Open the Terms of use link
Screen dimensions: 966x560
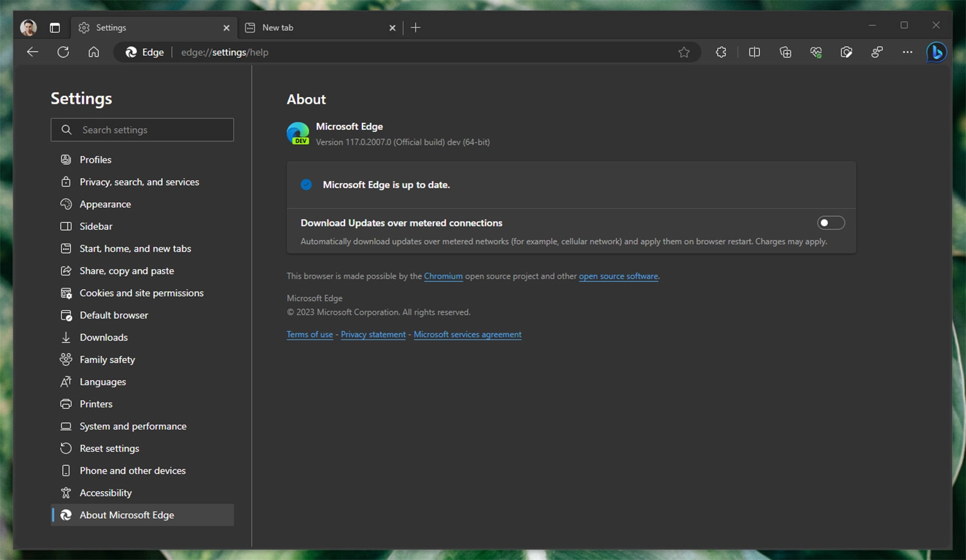[x=310, y=335]
